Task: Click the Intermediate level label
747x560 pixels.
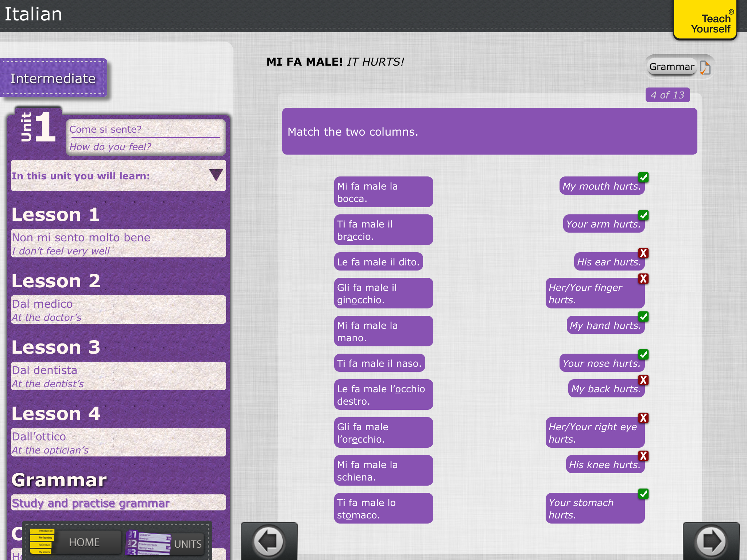Action: (53, 78)
